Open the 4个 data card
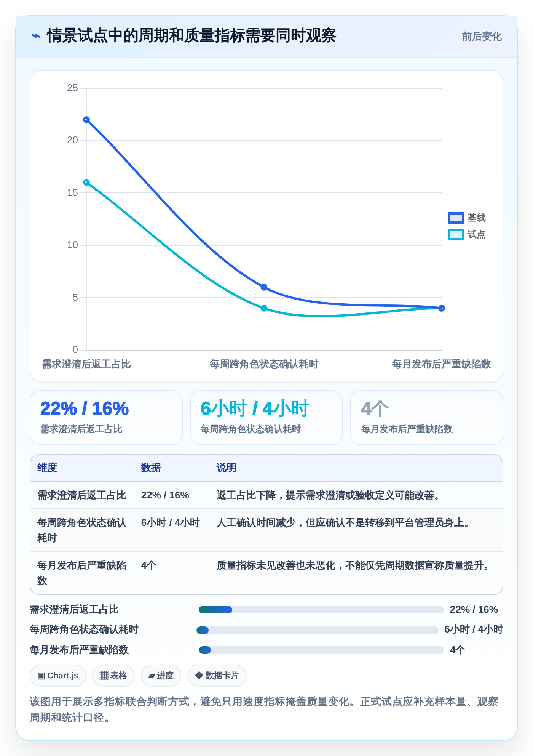 coord(427,418)
